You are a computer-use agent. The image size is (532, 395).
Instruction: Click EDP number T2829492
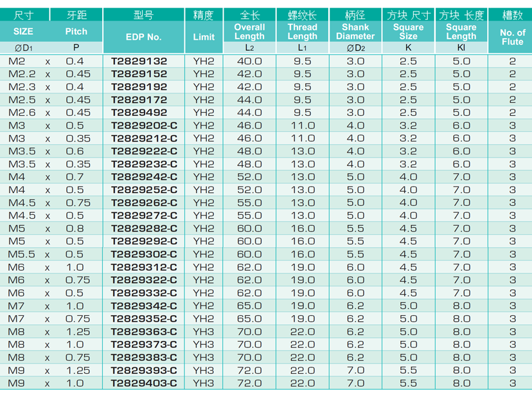(139, 113)
